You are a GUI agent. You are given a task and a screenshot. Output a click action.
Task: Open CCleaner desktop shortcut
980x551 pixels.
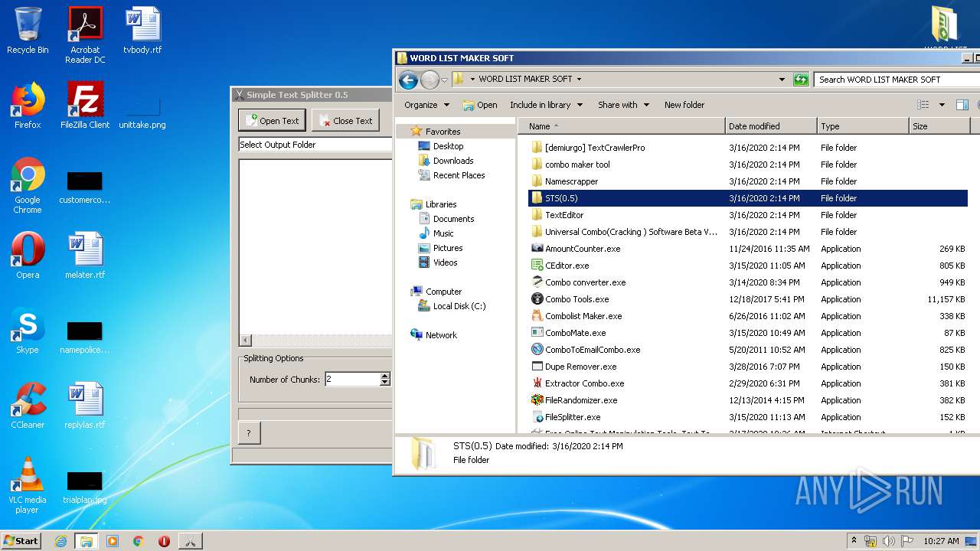pyautogui.click(x=28, y=406)
